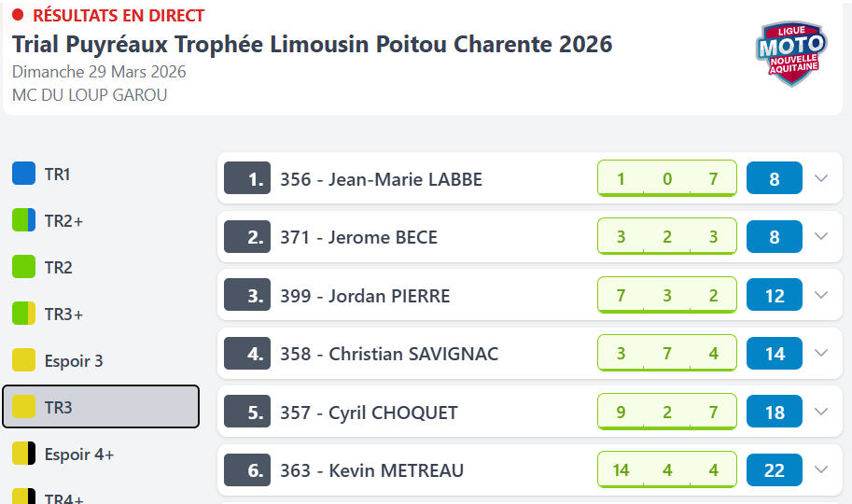
Task: Expand Cyril CHOQUET result details
Action: click(x=821, y=412)
